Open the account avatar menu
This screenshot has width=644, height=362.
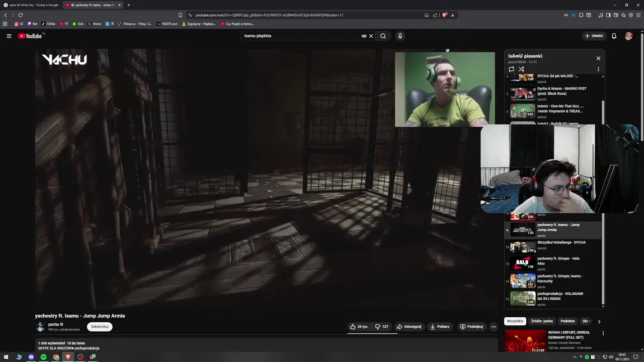(629, 36)
